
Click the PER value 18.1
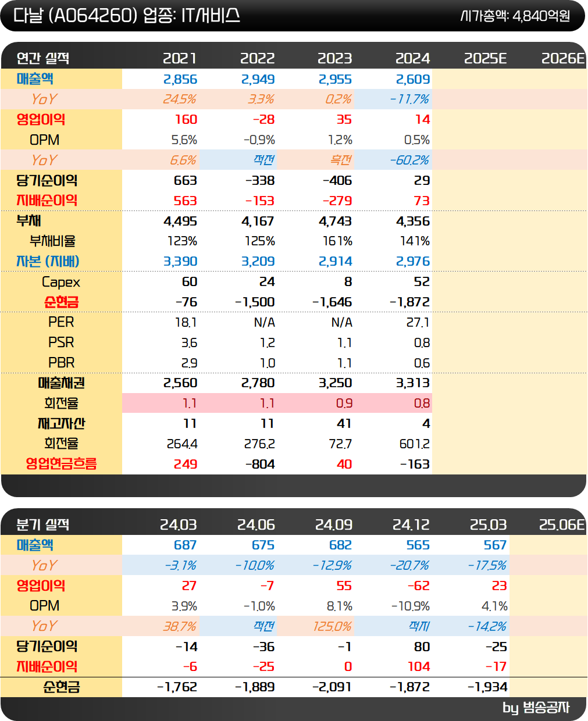point(186,322)
